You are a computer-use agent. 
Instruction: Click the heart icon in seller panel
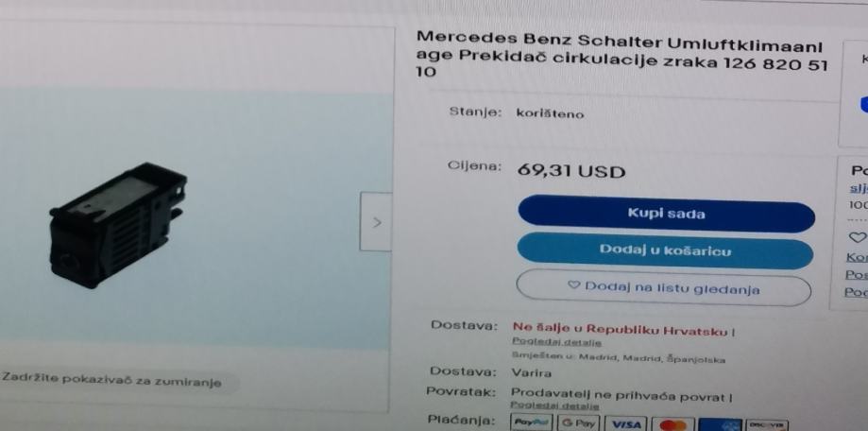coord(858,237)
